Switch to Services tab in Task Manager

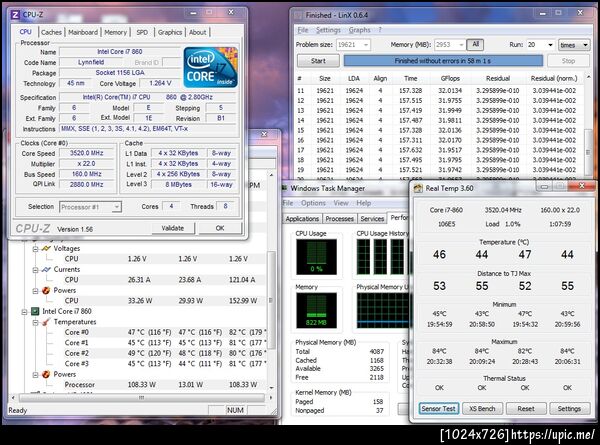(x=372, y=219)
